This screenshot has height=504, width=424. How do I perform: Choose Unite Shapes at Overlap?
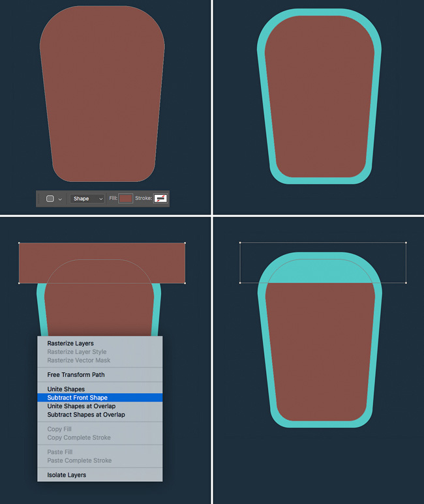point(100,406)
